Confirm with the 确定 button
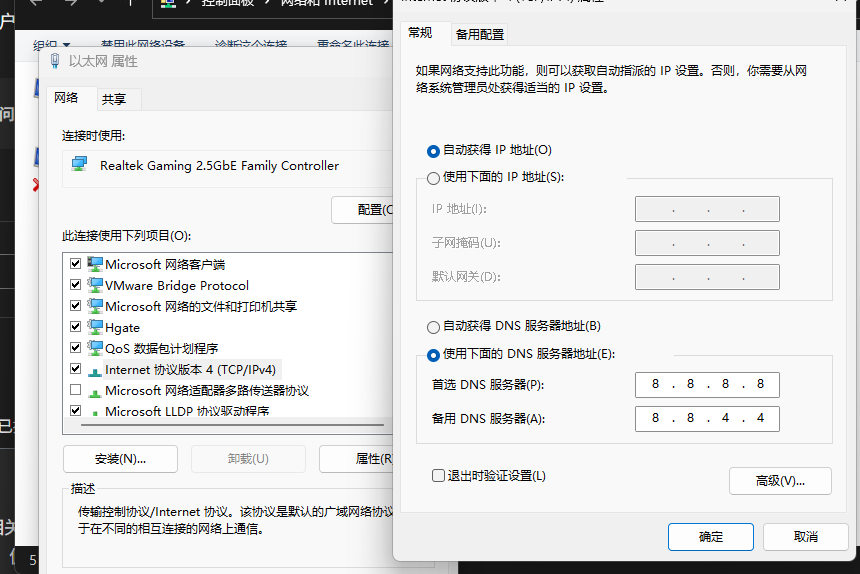 [x=711, y=537]
